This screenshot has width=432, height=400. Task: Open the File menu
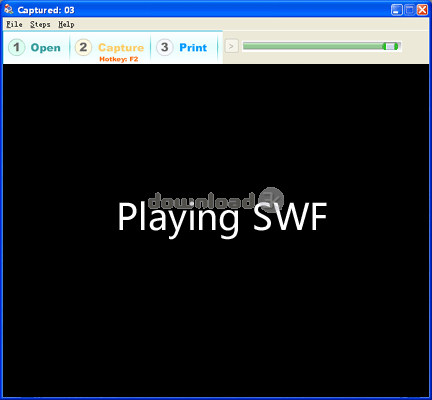[14, 24]
